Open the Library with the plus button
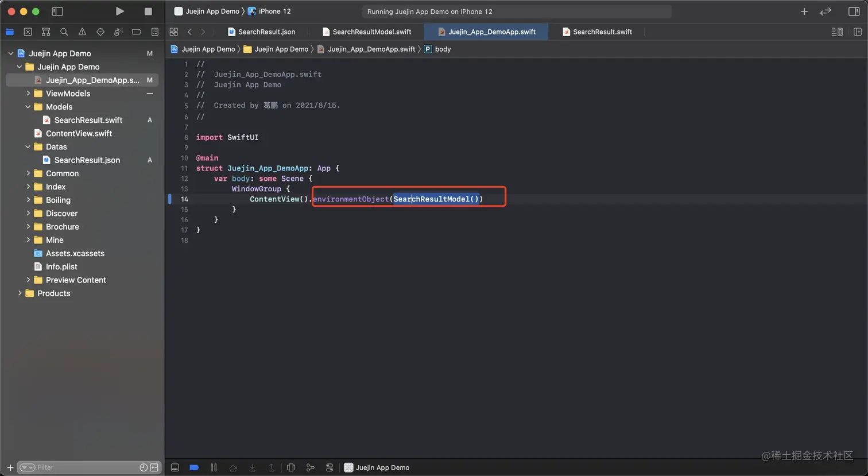 coord(804,11)
